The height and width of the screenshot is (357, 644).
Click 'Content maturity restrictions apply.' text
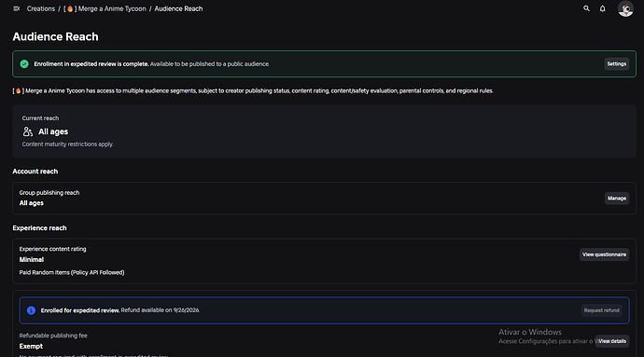[x=68, y=144]
